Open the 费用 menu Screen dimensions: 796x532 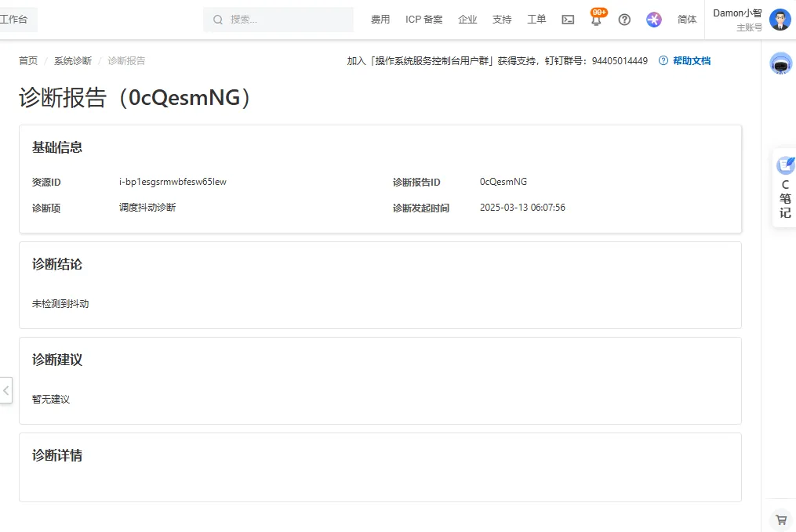click(x=380, y=20)
